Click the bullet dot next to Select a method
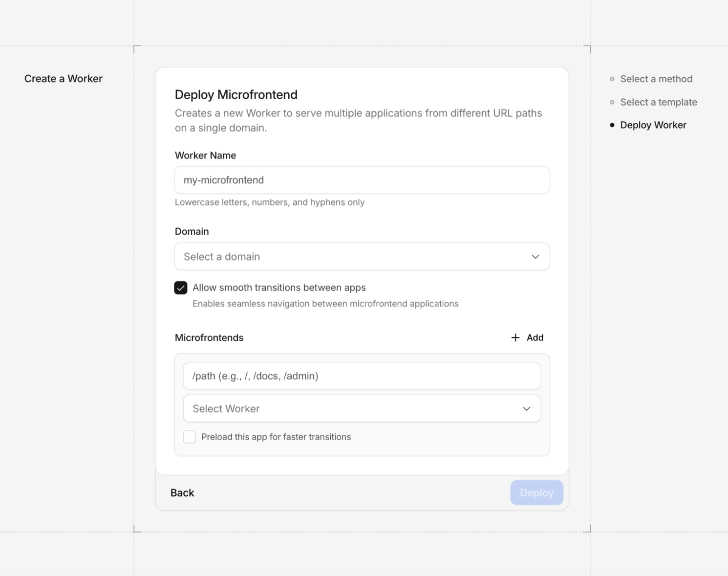This screenshot has height=576, width=728. [612, 79]
